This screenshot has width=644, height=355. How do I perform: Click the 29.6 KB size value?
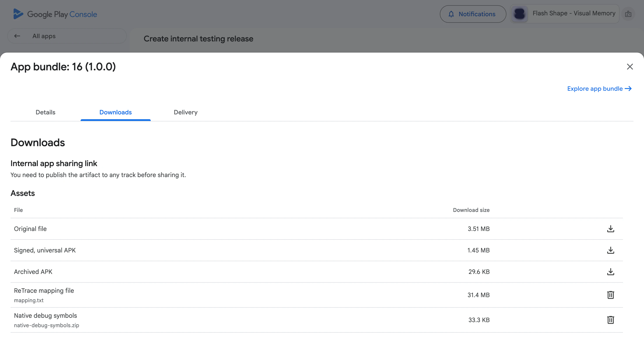(x=479, y=272)
